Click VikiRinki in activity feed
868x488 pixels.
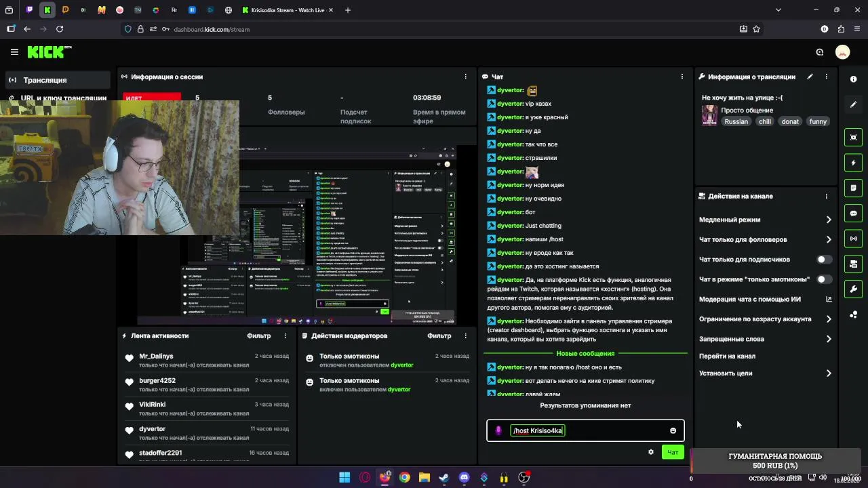(x=153, y=405)
